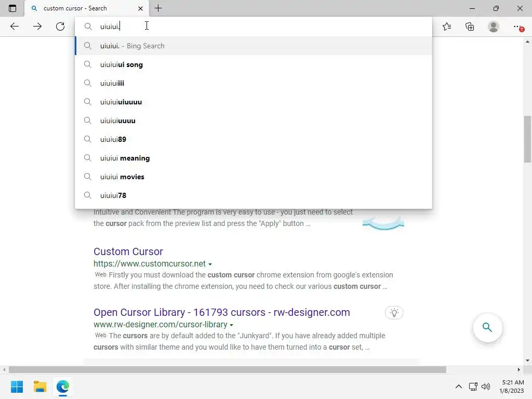This screenshot has width=532, height=399.
Task: Click the vertical scrollbar down arrow
Action: [527, 361]
